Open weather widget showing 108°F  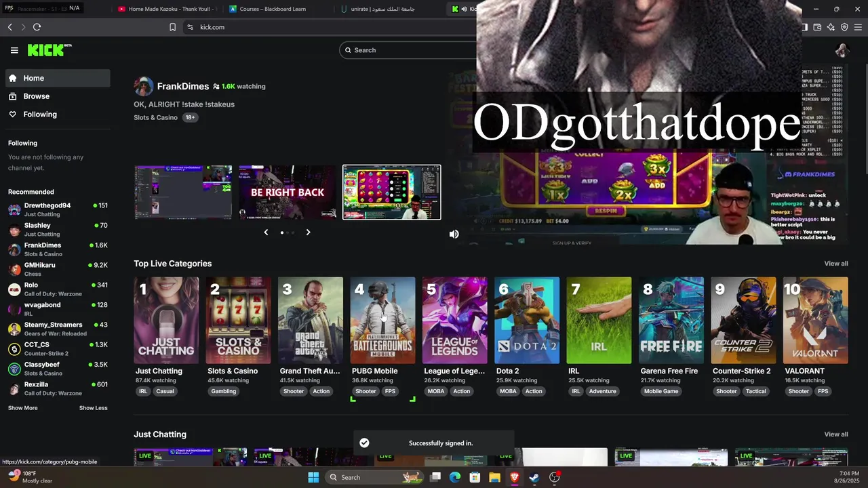point(30,476)
